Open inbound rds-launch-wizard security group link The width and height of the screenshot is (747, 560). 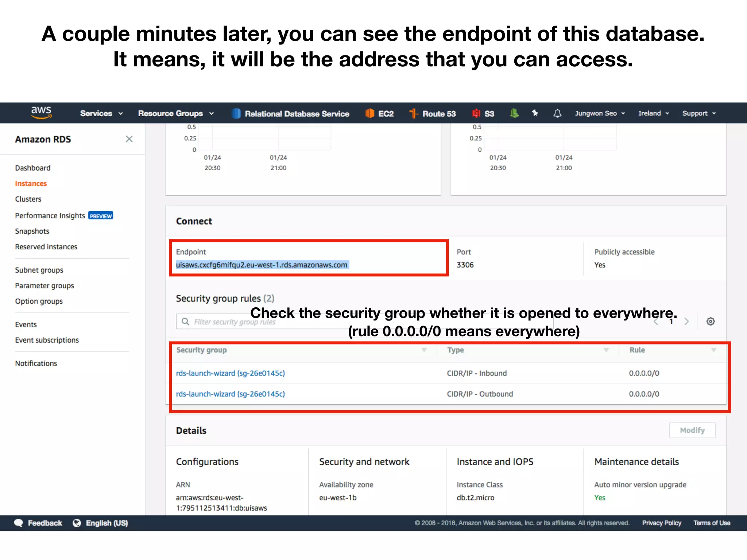point(231,373)
